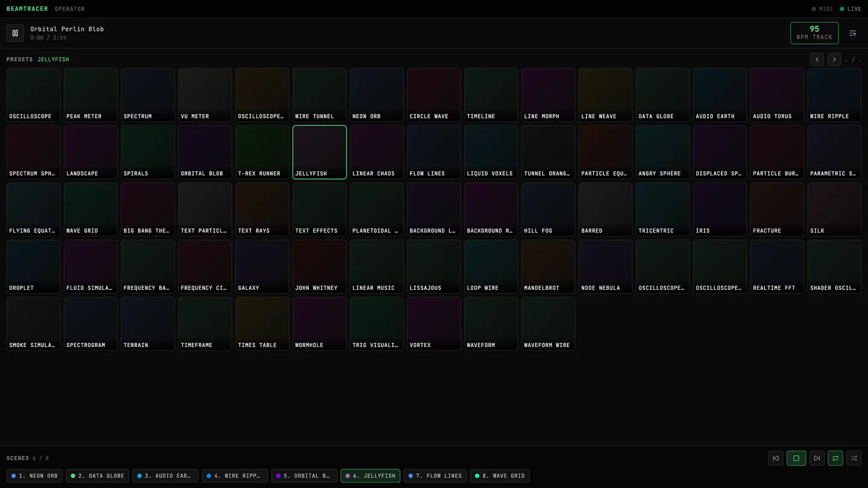Activate scene 5. Orbital Blob
The image size is (868, 488).
pos(304,475)
